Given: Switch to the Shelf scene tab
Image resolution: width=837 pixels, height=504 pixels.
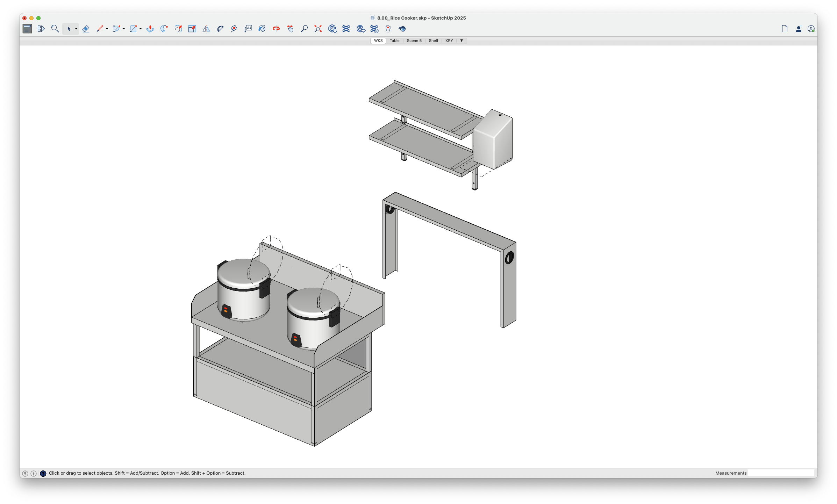Looking at the screenshot, I should (433, 41).
